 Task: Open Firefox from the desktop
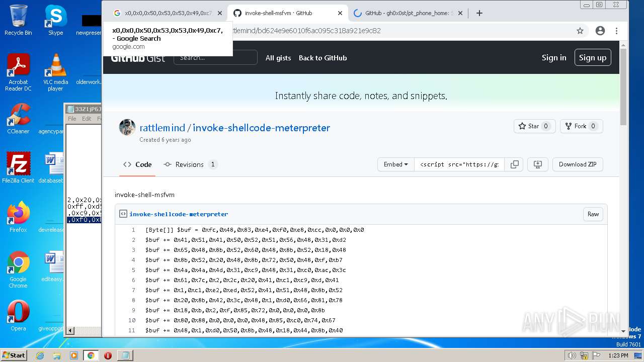tap(18, 217)
